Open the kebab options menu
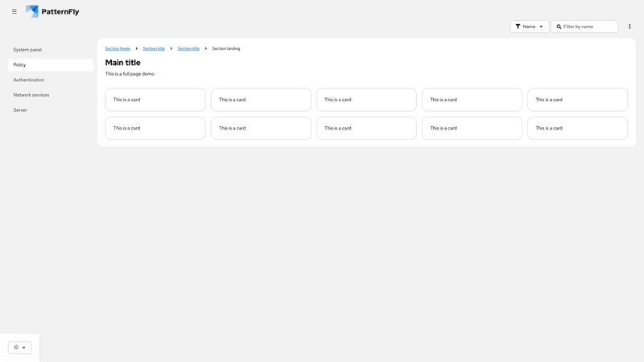 pos(630,27)
